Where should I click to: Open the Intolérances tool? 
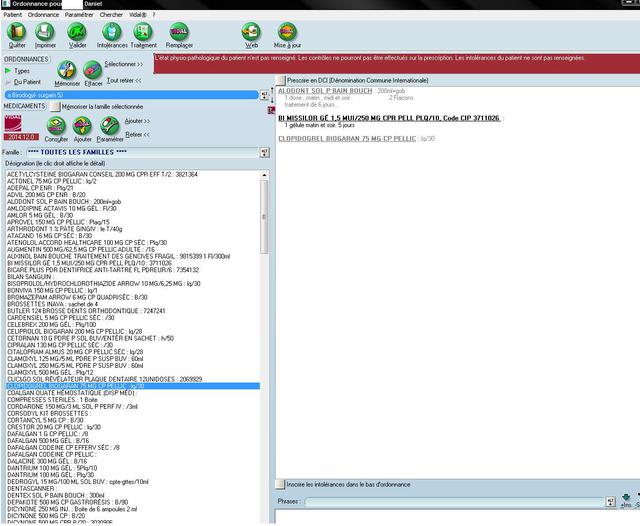(111, 34)
